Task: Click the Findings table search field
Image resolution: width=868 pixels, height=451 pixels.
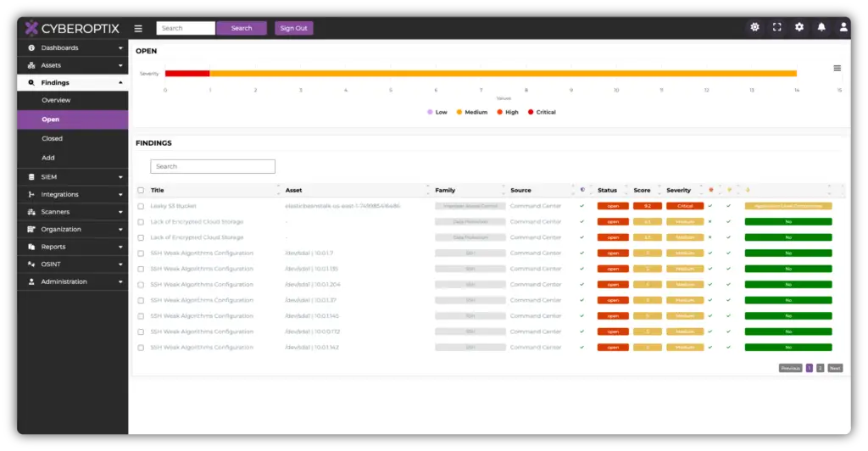Action: (213, 166)
